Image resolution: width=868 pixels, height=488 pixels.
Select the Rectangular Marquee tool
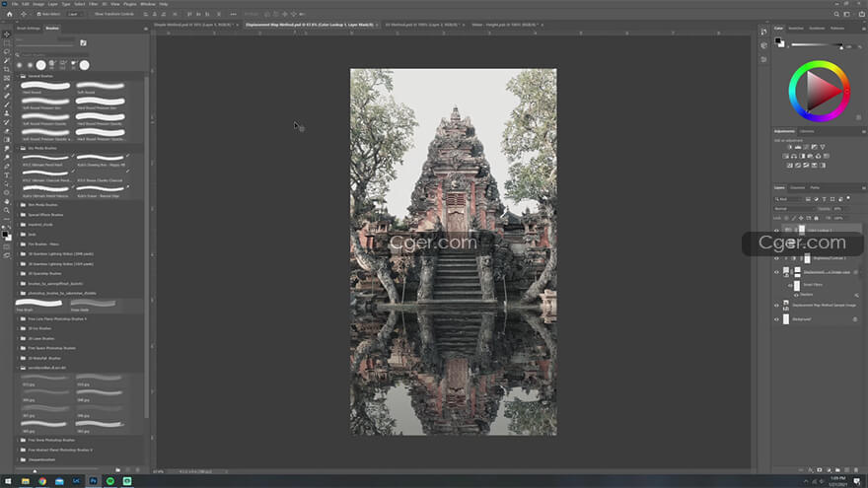pyautogui.click(x=7, y=43)
